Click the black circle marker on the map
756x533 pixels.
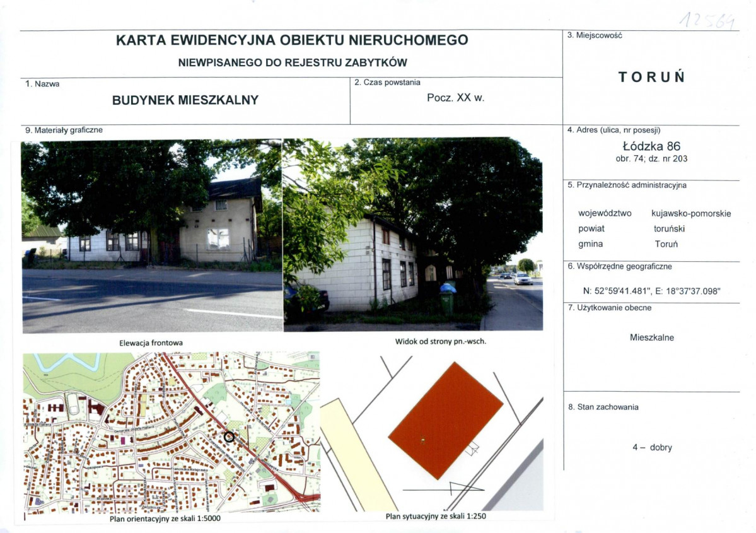[229, 437]
